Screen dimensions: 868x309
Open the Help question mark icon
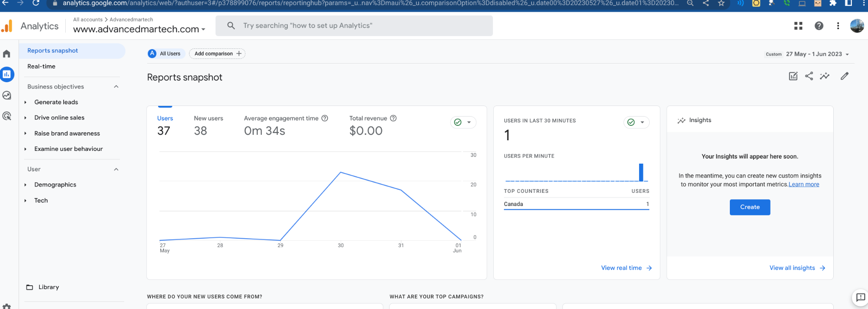point(819,26)
